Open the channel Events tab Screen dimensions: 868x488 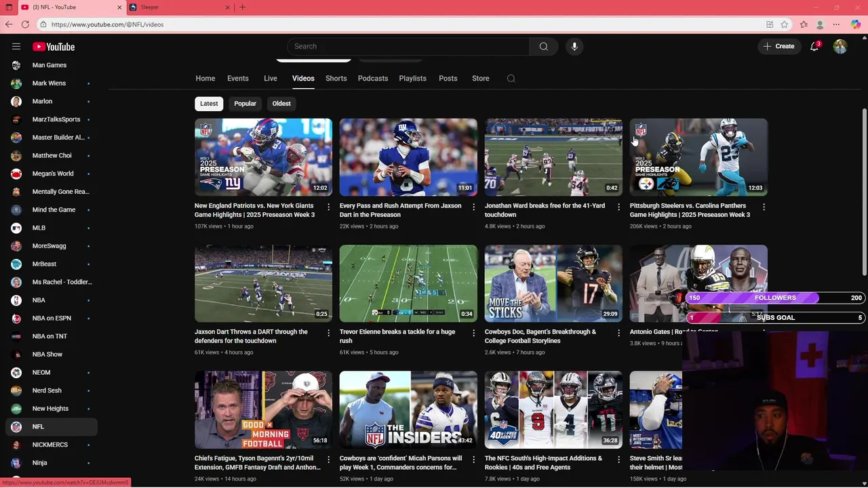(238, 79)
